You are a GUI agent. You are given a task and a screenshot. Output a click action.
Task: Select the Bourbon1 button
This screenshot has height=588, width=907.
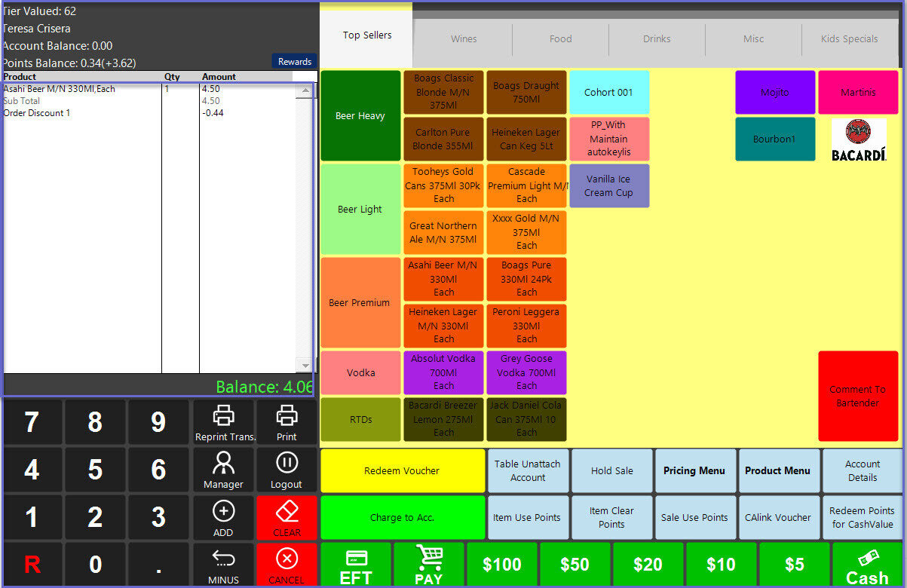[x=775, y=139]
